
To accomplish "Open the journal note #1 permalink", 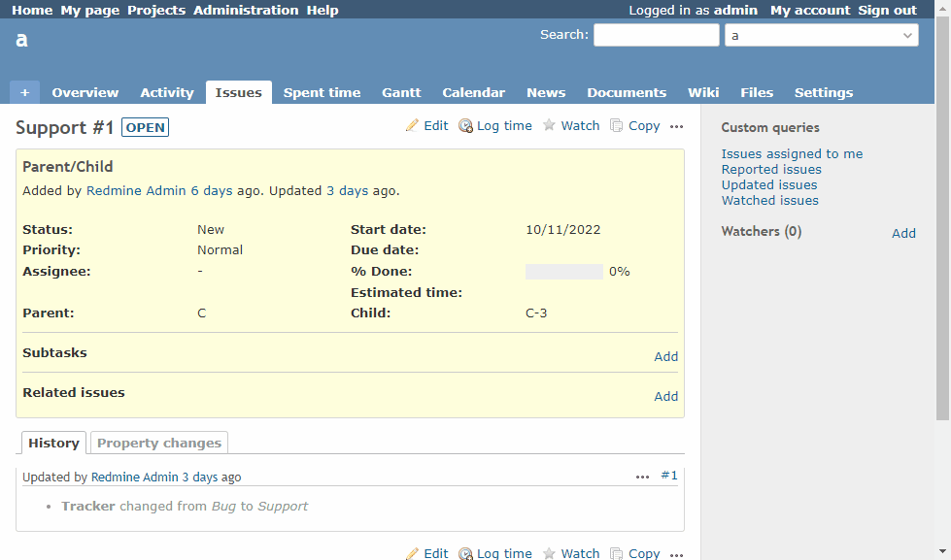I will point(669,476).
